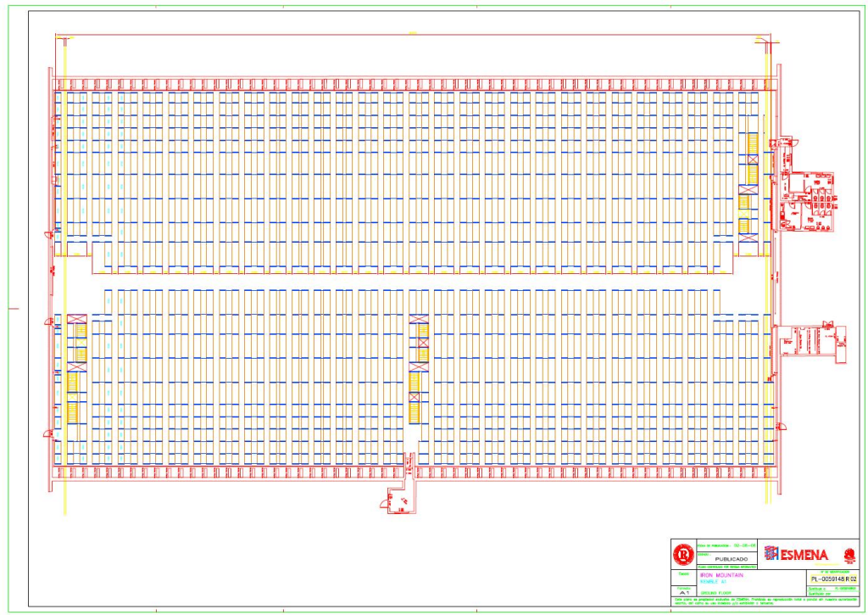Screen dimensions: 868x615
Task: Select the KEMBLE A1 project text
Action: 713,582
